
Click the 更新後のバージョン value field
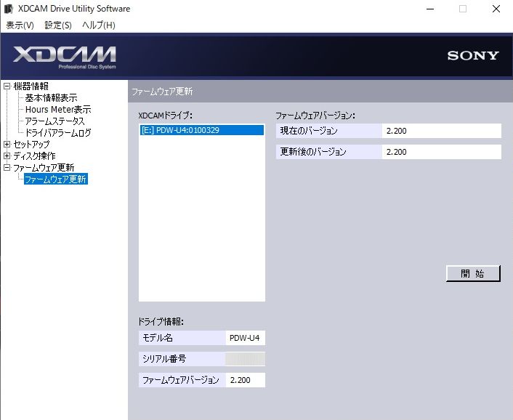click(x=440, y=152)
